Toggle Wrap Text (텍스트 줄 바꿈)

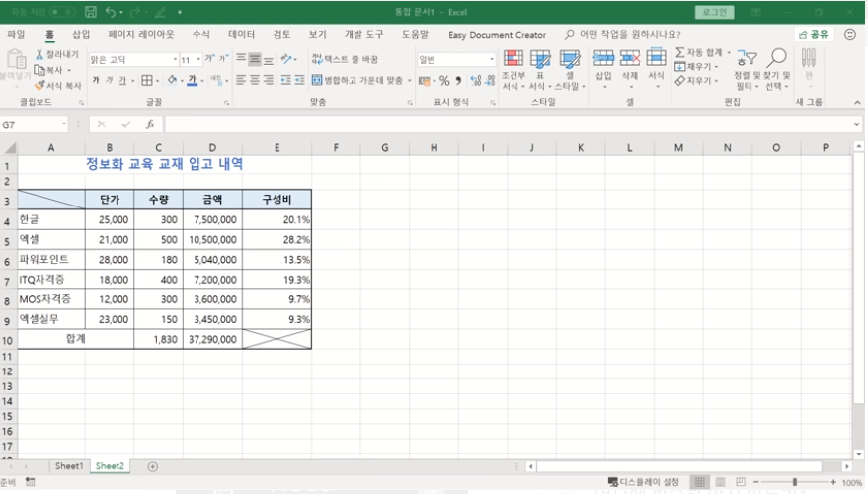point(345,58)
